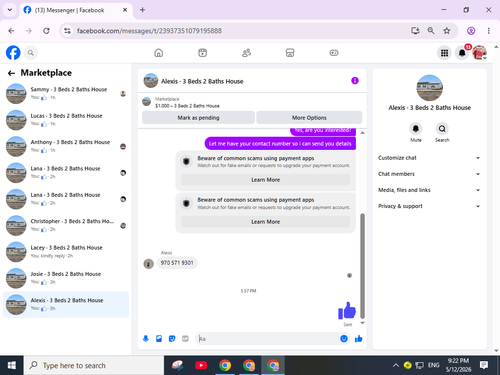Bookmark this page with the star icon

(447, 31)
